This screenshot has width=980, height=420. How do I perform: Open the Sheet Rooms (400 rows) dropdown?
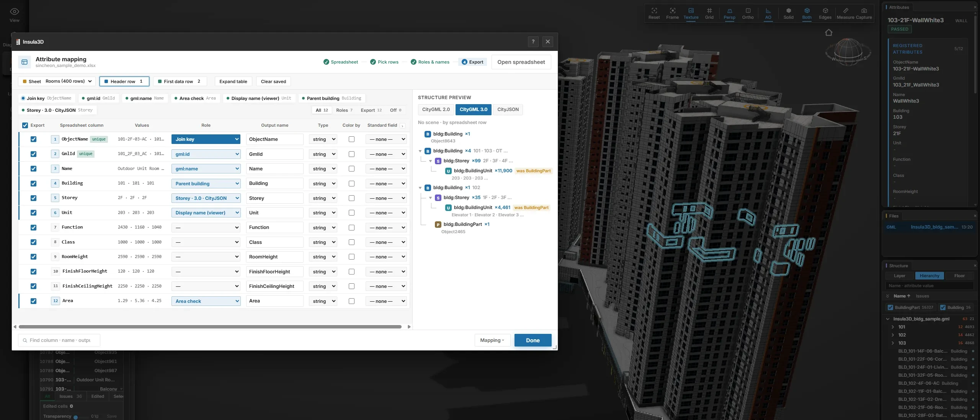pos(57,81)
